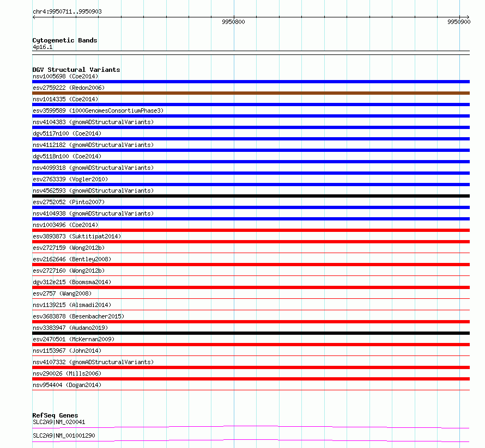
Task: Click the brown bar of esv2759222
Action: [251, 93]
